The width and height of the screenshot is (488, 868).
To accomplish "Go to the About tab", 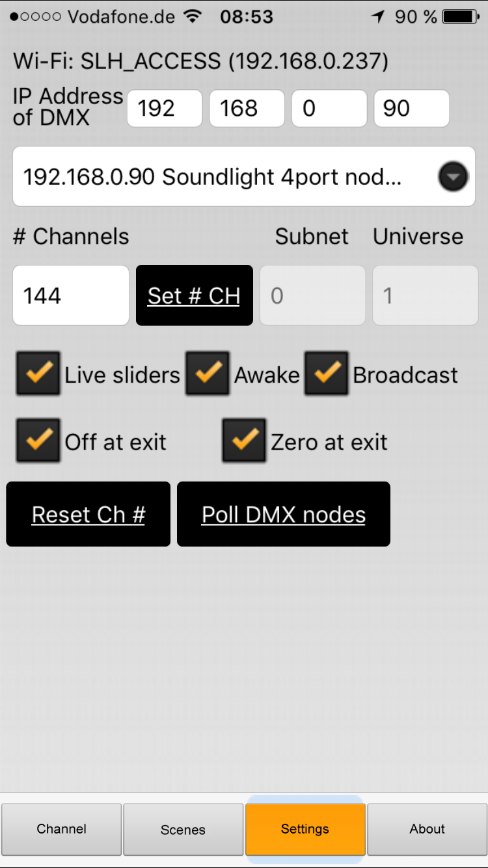I will (x=427, y=829).
